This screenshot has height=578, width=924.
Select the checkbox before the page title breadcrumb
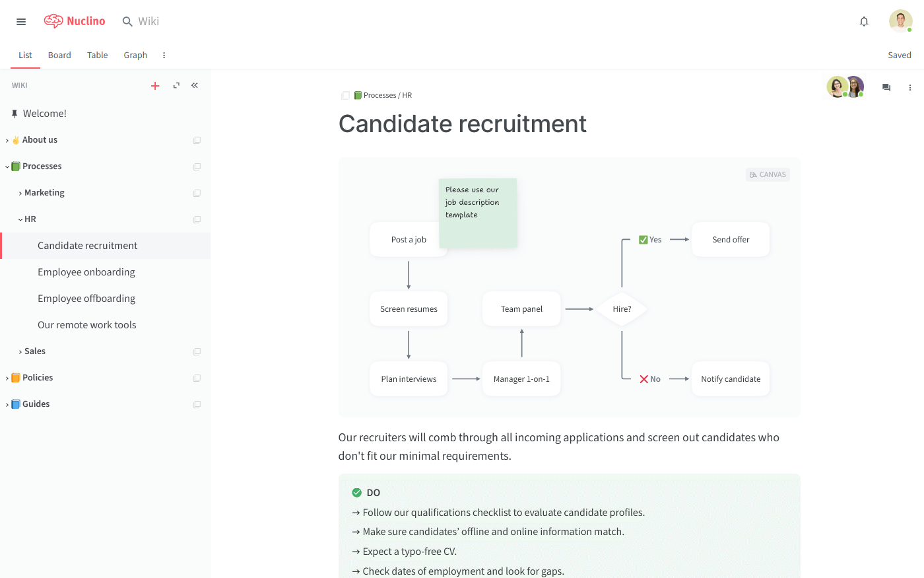tap(345, 95)
